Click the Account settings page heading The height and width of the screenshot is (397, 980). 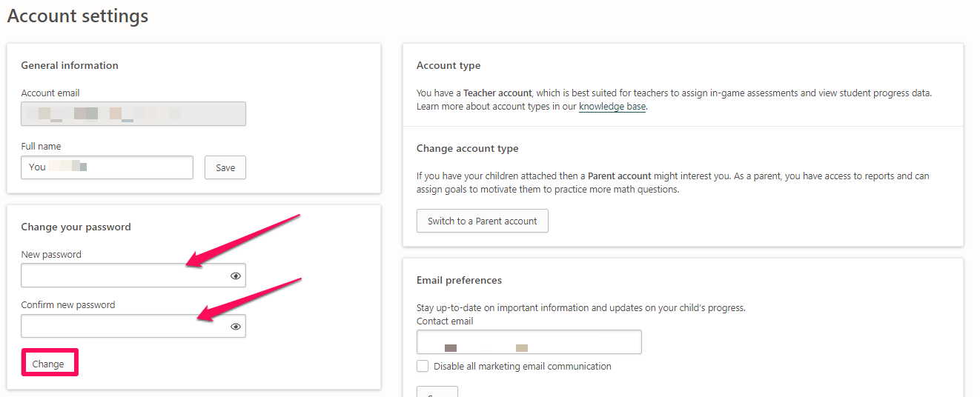tap(78, 16)
